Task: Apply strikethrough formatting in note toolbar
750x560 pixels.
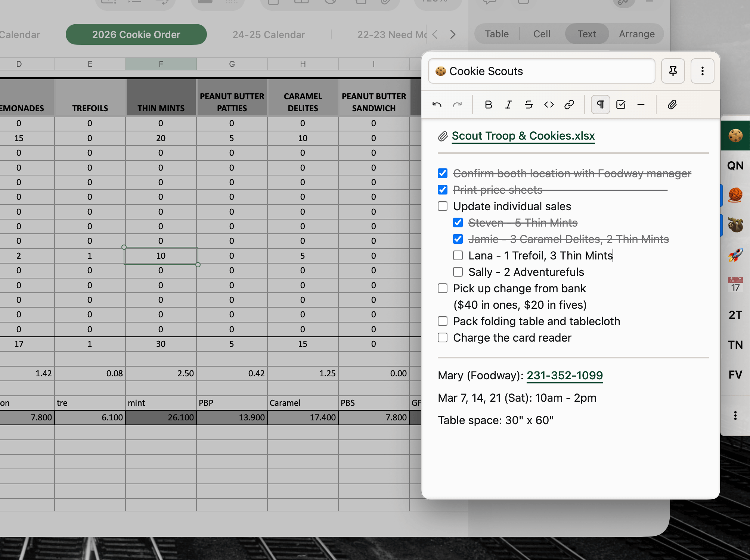Action: click(x=529, y=105)
